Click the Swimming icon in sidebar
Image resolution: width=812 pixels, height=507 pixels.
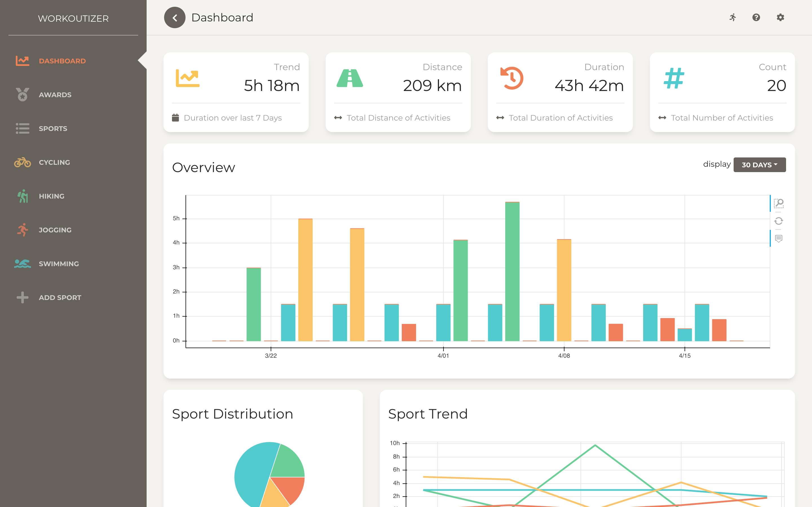(23, 264)
